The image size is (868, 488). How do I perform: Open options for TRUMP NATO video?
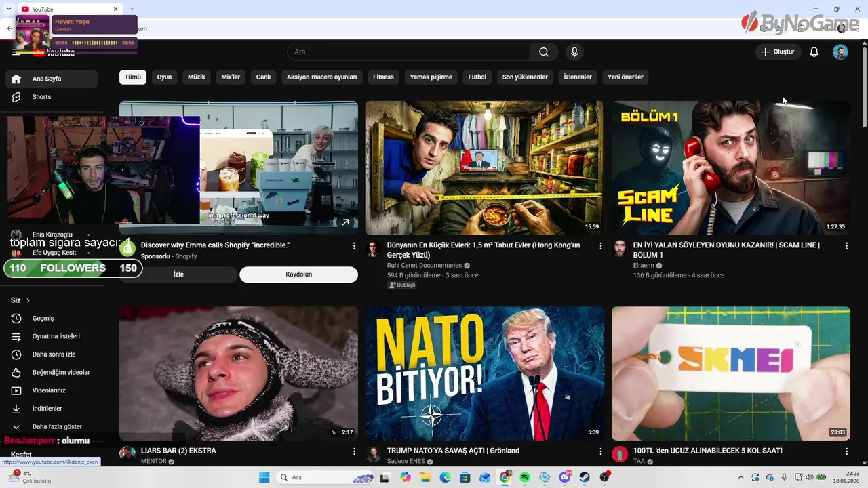point(600,451)
